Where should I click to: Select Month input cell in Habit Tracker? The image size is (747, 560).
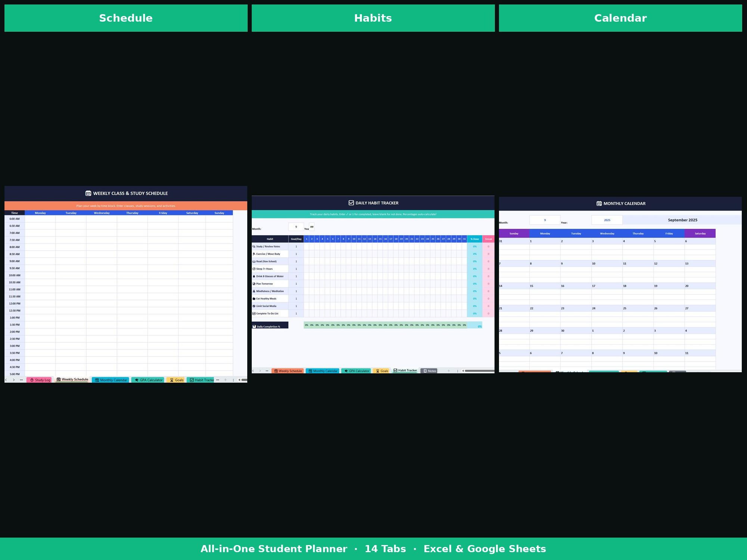click(x=296, y=227)
